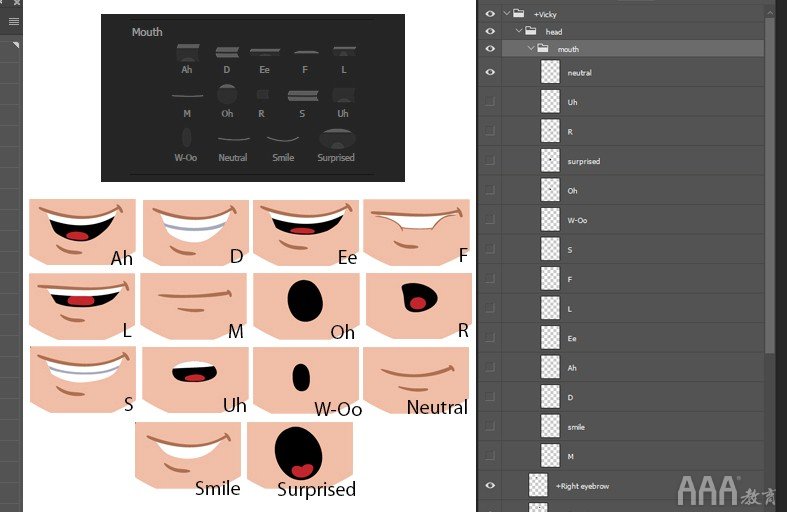The image size is (787, 512).
Task: Toggle visibility of the mouth group
Action: pos(490,49)
